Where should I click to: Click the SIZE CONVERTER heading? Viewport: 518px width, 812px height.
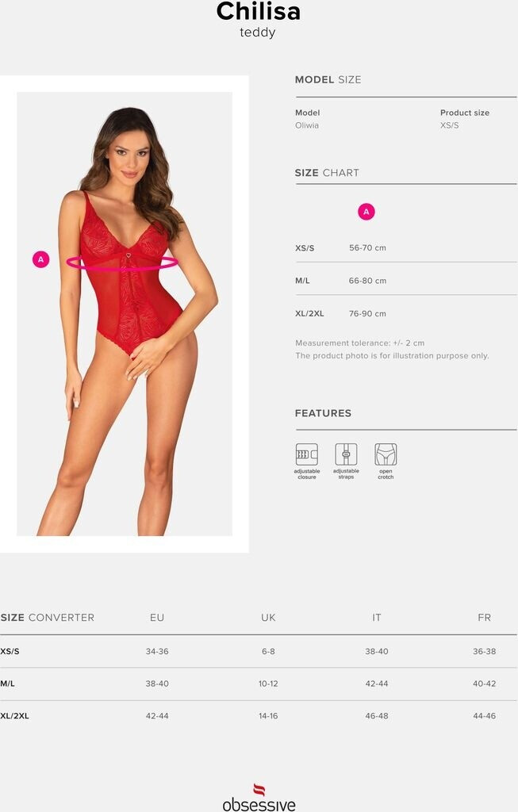pos(47,618)
